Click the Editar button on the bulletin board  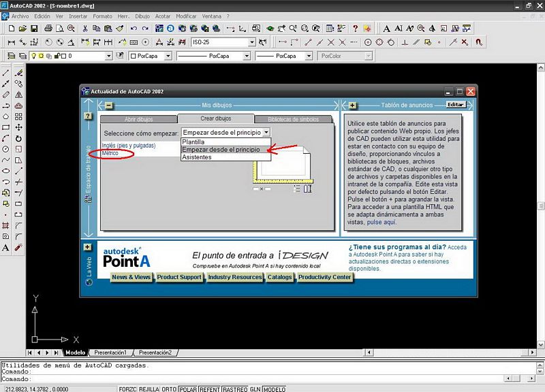click(x=455, y=105)
